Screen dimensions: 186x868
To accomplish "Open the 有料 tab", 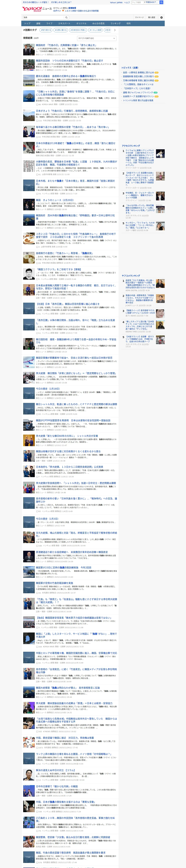I will click(x=128, y=24).
